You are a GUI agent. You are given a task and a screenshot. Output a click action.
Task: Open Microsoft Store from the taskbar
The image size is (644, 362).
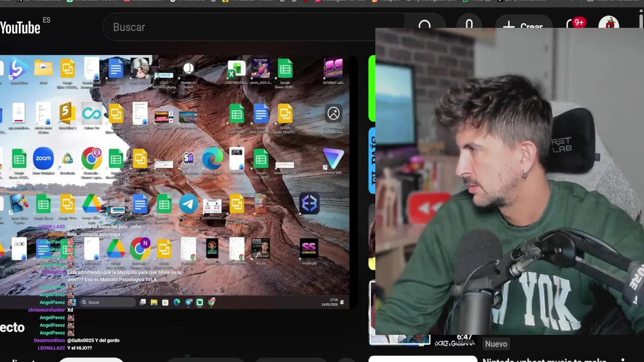[x=165, y=302]
